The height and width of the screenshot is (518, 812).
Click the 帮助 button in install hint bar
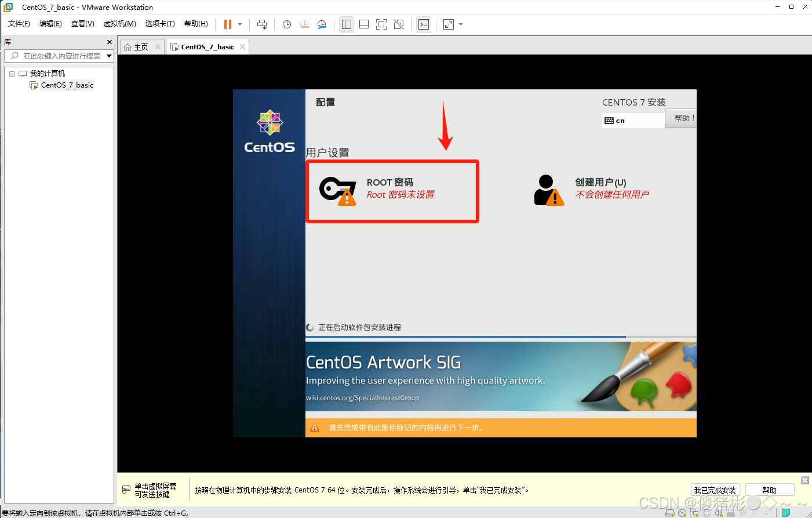point(769,490)
